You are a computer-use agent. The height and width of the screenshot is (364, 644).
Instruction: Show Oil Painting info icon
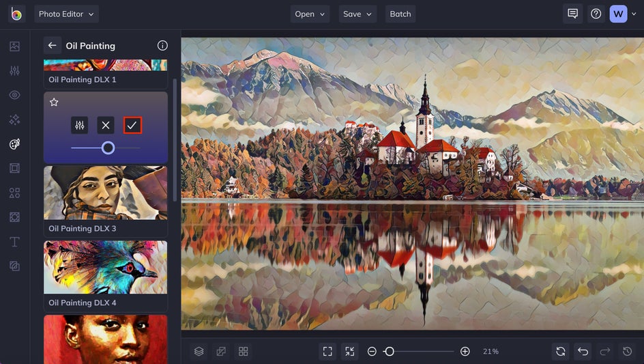[x=162, y=46]
